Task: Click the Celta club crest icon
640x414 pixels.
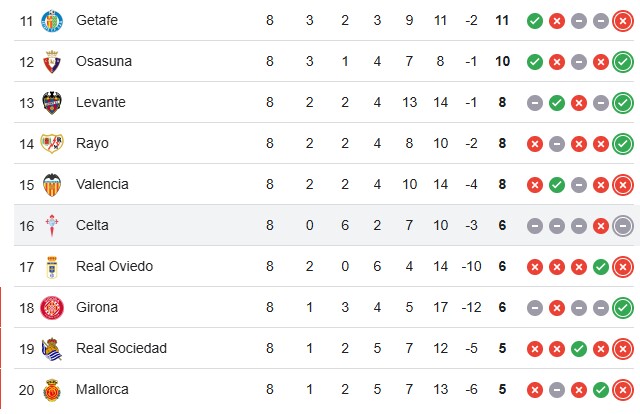Action: coord(52,226)
